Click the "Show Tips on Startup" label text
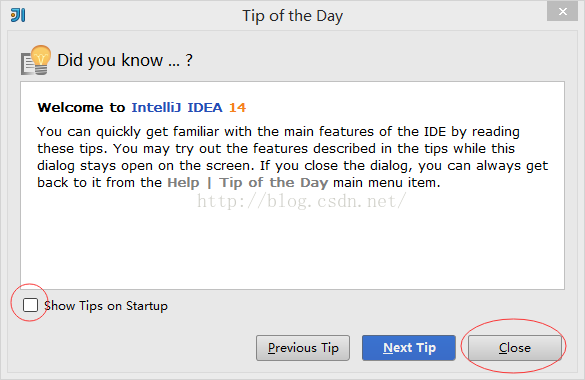This screenshot has height=380, width=585. point(106,306)
